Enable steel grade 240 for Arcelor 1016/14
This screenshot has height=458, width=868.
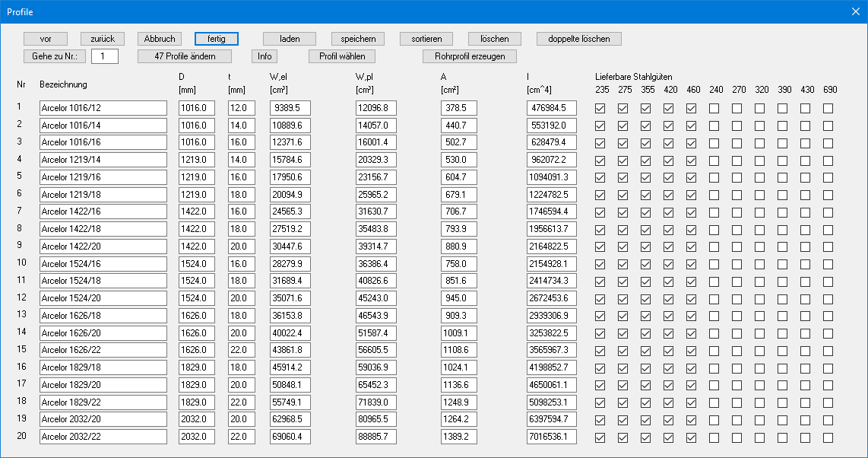(x=714, y=126)
